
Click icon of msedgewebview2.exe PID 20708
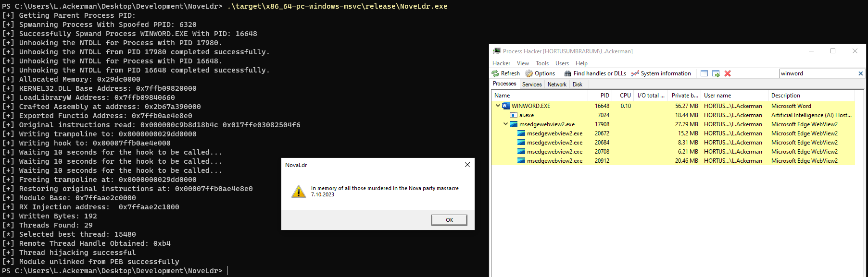pyautogui.click(x=521, y=152)
